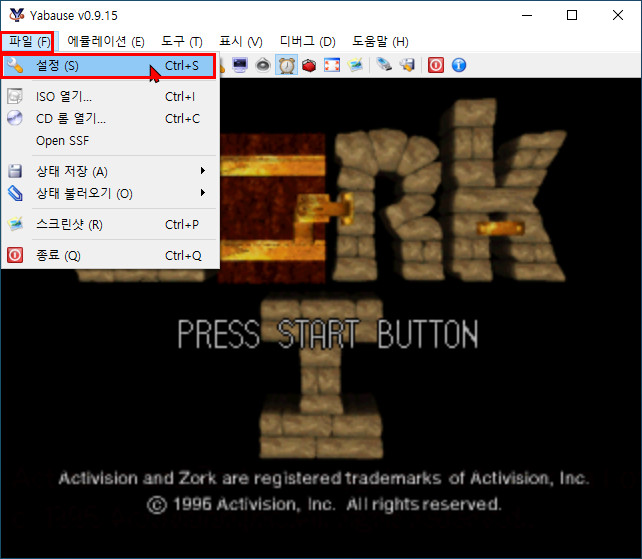
Task: Click the Yabause logo in the title bar
Action: point(17,15)
